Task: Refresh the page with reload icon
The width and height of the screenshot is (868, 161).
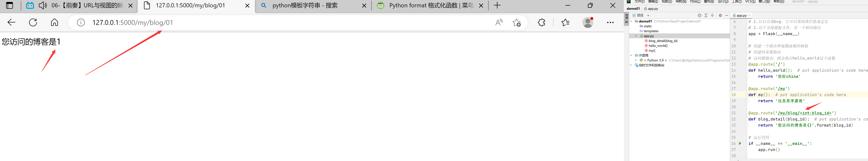Action: coord(33,22)
